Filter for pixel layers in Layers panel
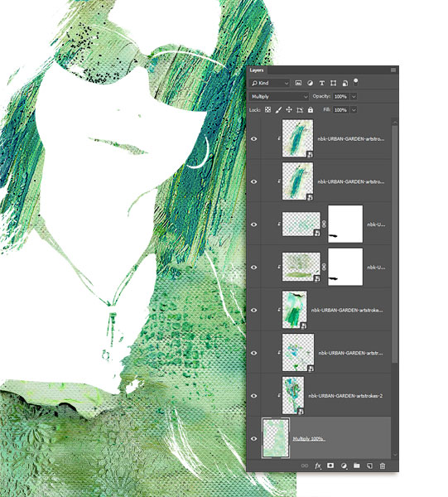The image size is (448, 497). point(298,83)
